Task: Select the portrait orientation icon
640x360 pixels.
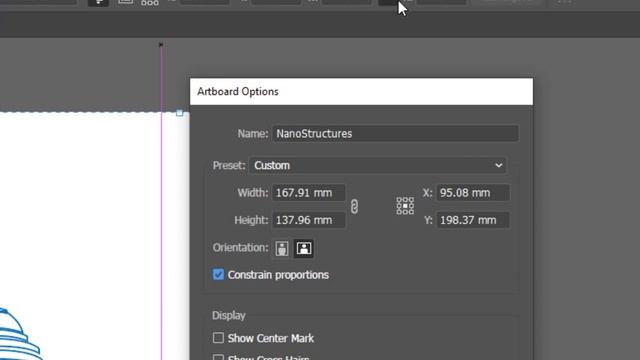Action: pos(282,248)
